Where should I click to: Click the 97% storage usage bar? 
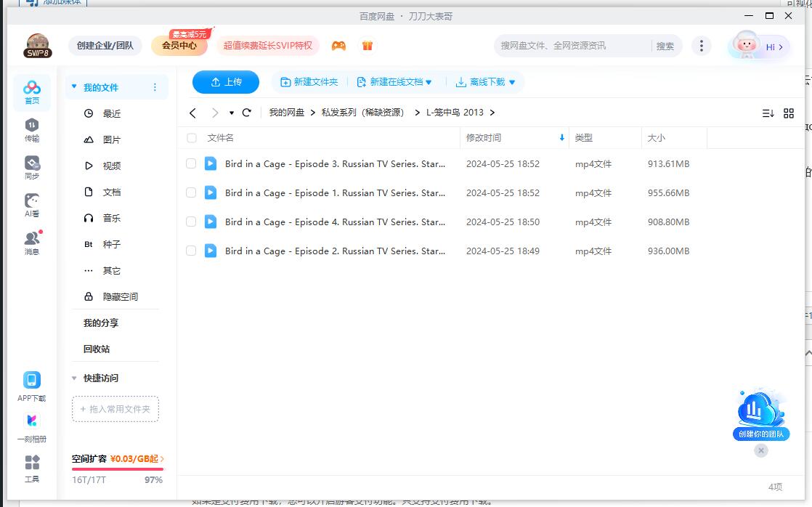(118, 469)
